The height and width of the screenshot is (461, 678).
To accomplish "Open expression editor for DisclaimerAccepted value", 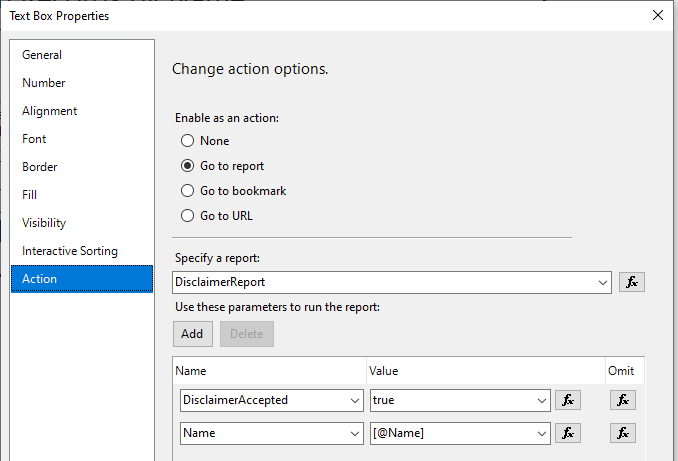I will click(568, 400).
